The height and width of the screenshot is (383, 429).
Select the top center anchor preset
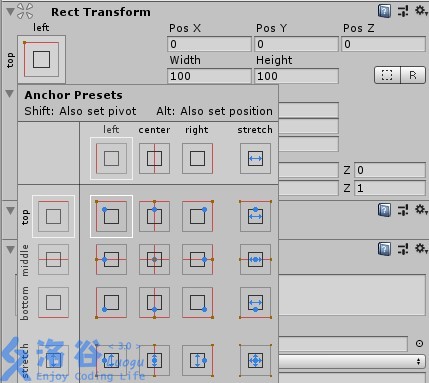click(154, 216)
